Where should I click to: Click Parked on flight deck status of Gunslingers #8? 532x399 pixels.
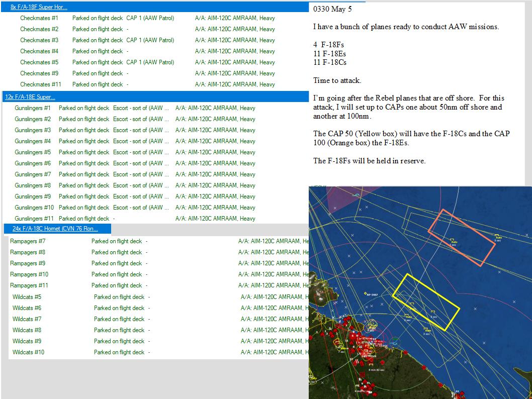click(84, 185)
